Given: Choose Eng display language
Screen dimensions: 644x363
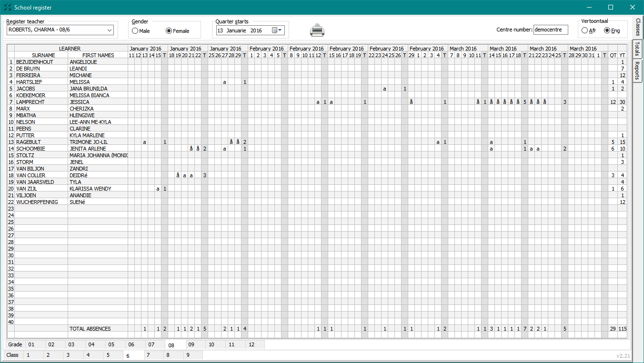Looking at the screenshot, I should tap(607, 30).
